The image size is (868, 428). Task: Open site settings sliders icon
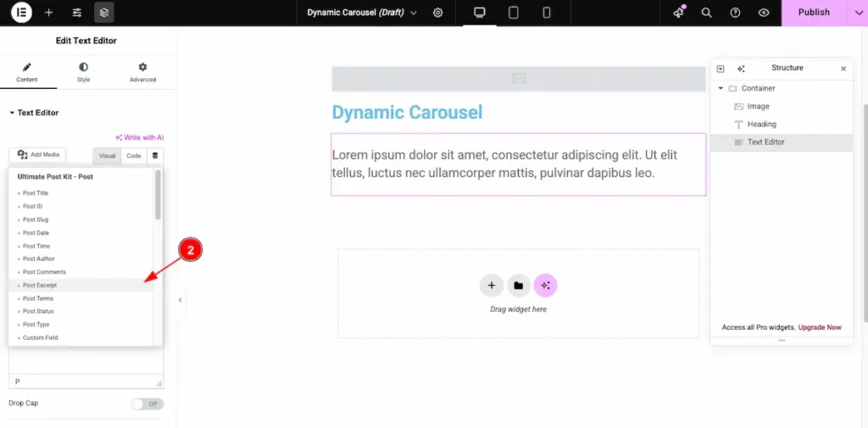coord(77,13)
